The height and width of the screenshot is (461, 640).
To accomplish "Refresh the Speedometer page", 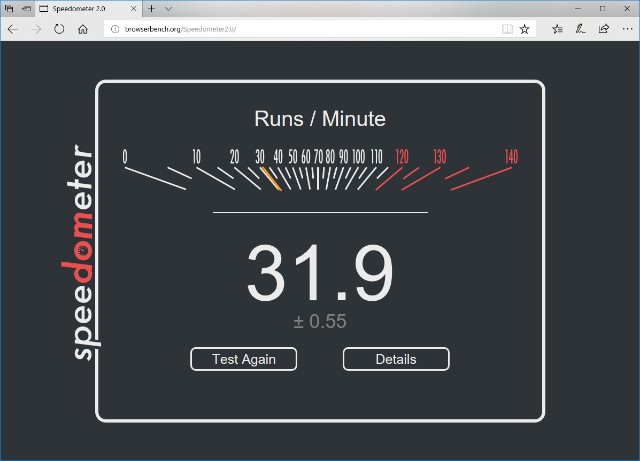I will tap(59, 29).
